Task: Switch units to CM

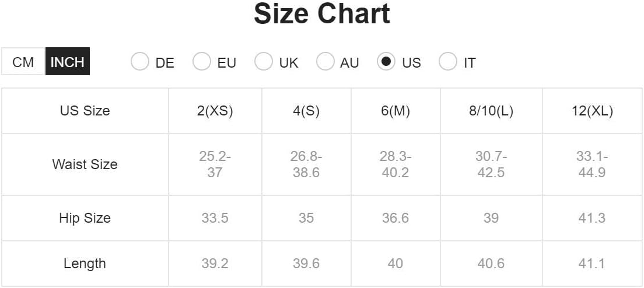Action: pos(23,62)
